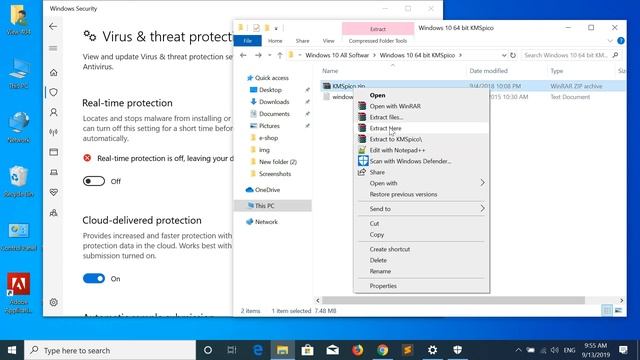Open the File tab in Explorer
The image size is (640, 360).
pyautogui.click(x=248, y=41)
